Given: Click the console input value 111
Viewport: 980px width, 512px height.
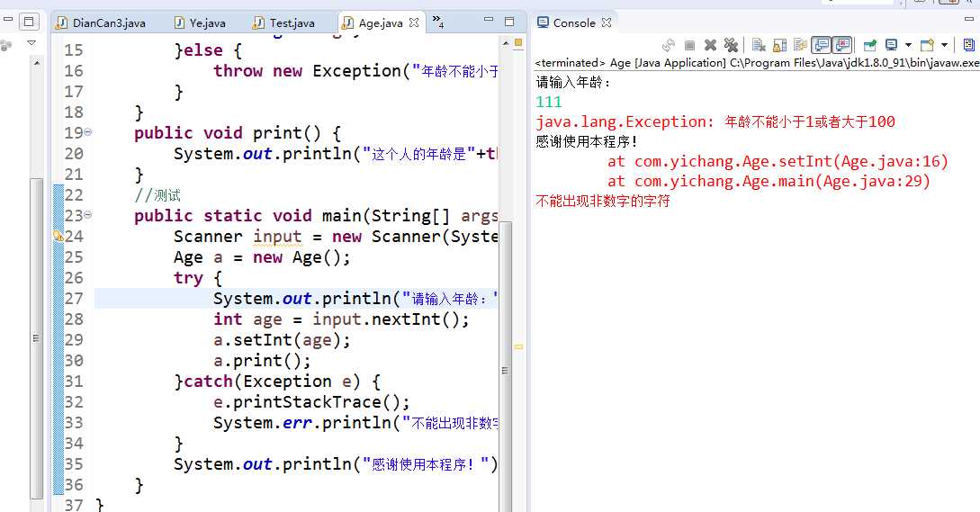Looking at the screenshot, I should tap(549, 102).
